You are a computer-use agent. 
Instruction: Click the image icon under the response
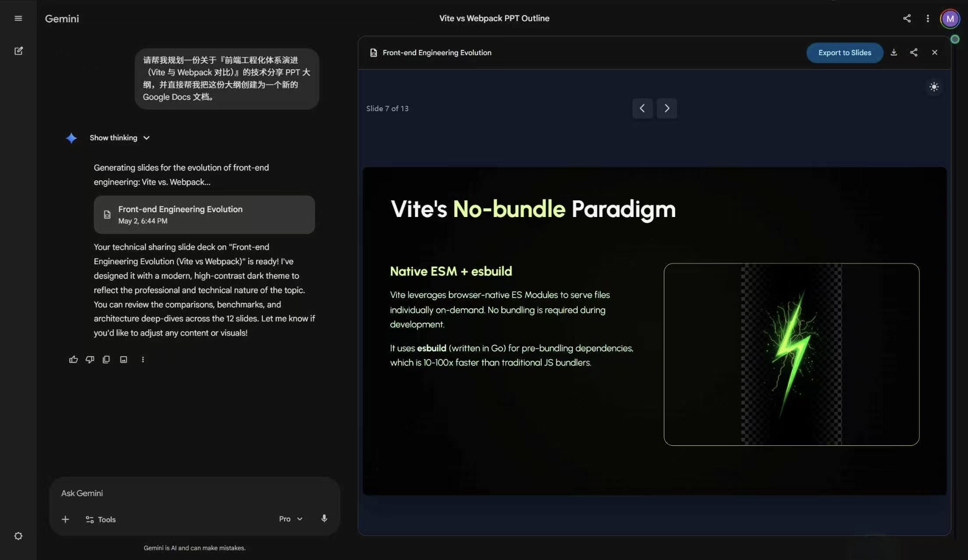coord(124,359)
